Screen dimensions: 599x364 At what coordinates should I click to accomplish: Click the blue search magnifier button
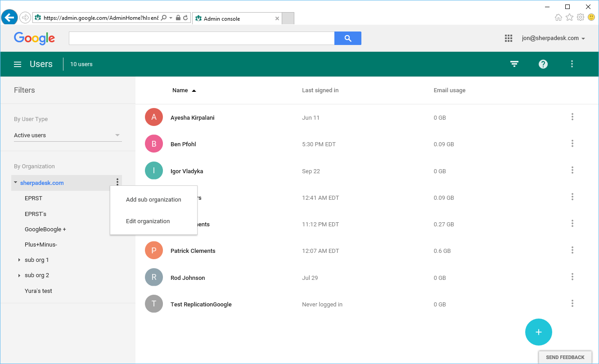coord(347,38)
